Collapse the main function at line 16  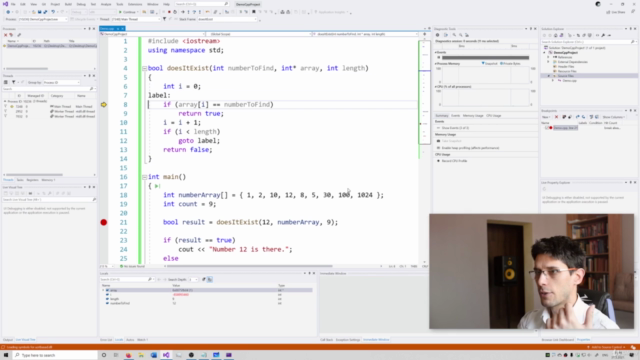[x=144, y=177]
